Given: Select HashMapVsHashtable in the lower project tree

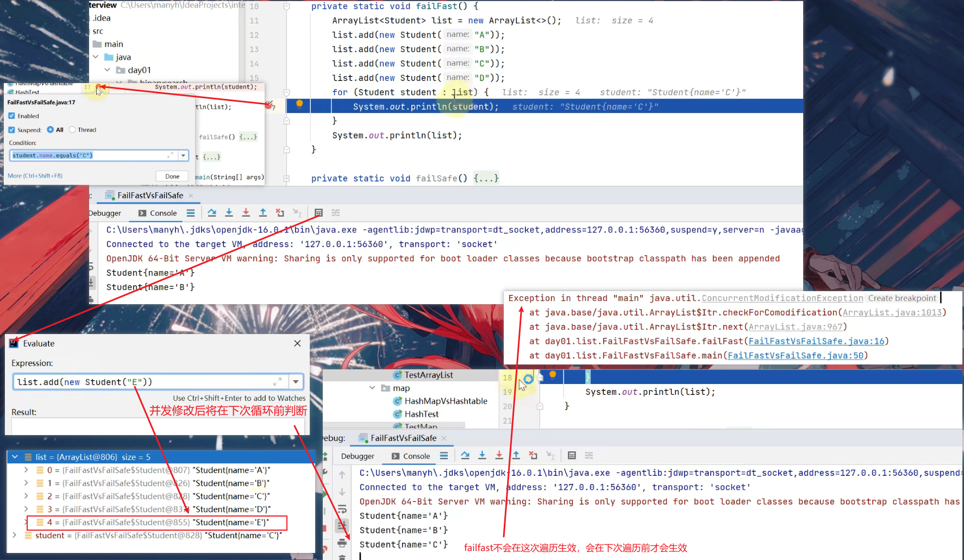Looking at the screenshot, I should coord(446,401).
